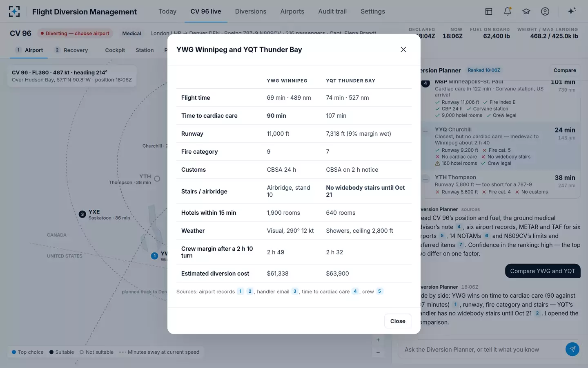The height and width of the screenshot is (368, 588).
Task: Select the YTH Thompson map marker
Action: click(x=157, y=179)
